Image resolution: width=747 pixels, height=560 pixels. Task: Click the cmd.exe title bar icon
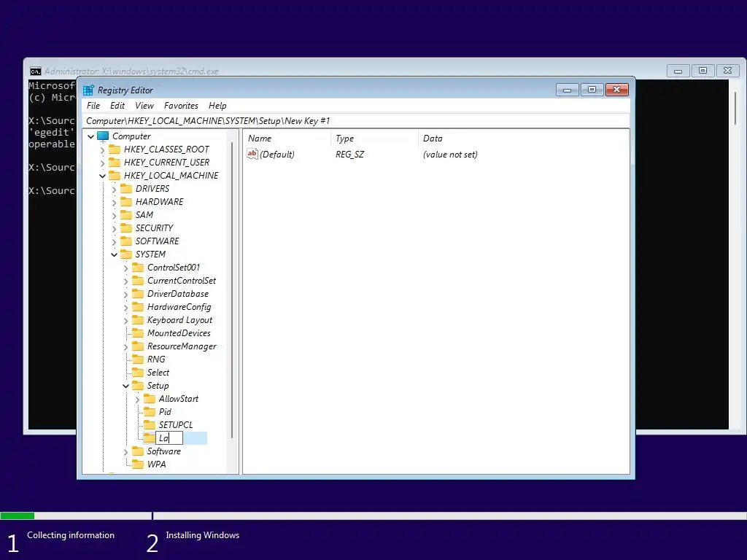[x=35, y=71]
